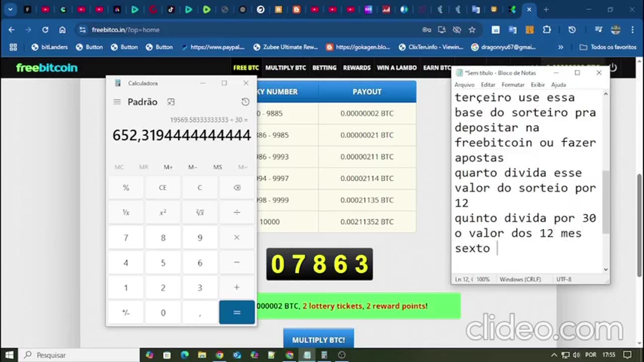Click the decimal comma key in Calculator
The image size is (644, 362).
(200, 313)
